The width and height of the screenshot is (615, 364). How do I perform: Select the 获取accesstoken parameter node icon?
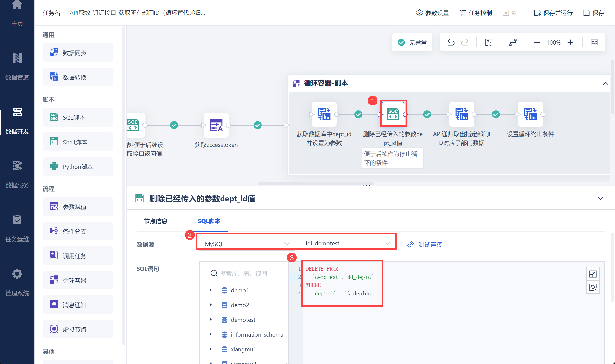(x=216, y=125)
